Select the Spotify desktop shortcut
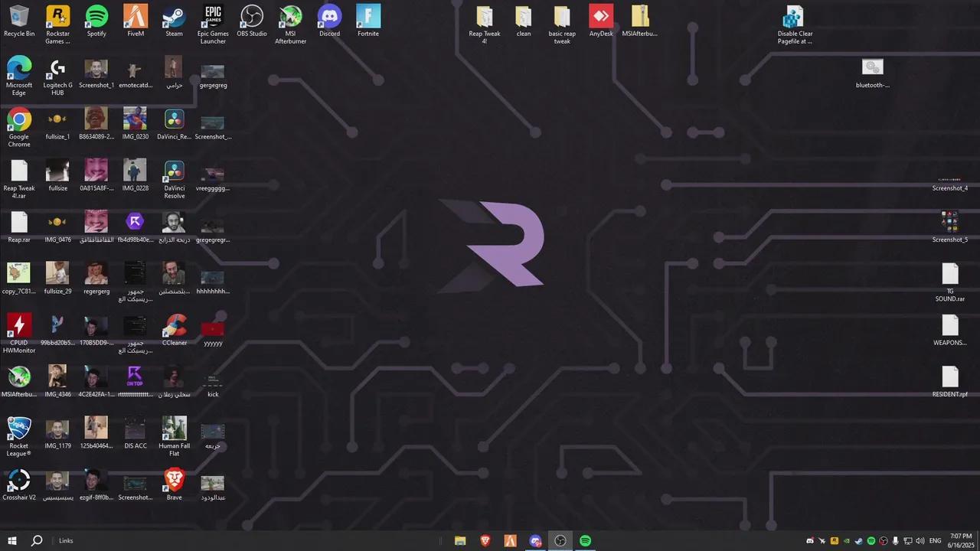The height and width of the screenshot is (551, 980). (x=96, y=21)
